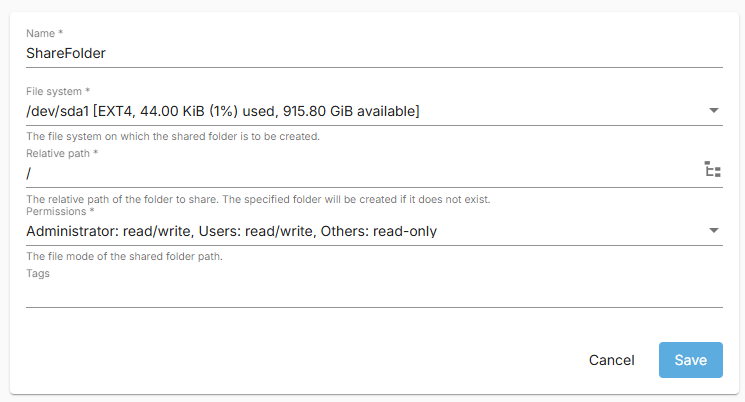The width and height of the screenshot is (745, 402).
Task: Click the File system label
Action: tap(58, 91)
